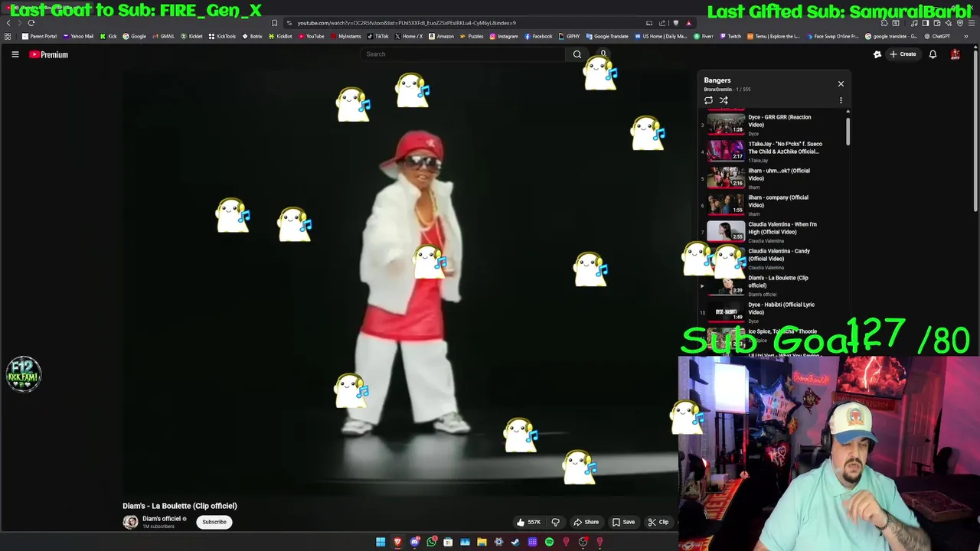The image size is (980, 551).
Task: Open the browser apps grid icon
Action: tap(8, 36)
